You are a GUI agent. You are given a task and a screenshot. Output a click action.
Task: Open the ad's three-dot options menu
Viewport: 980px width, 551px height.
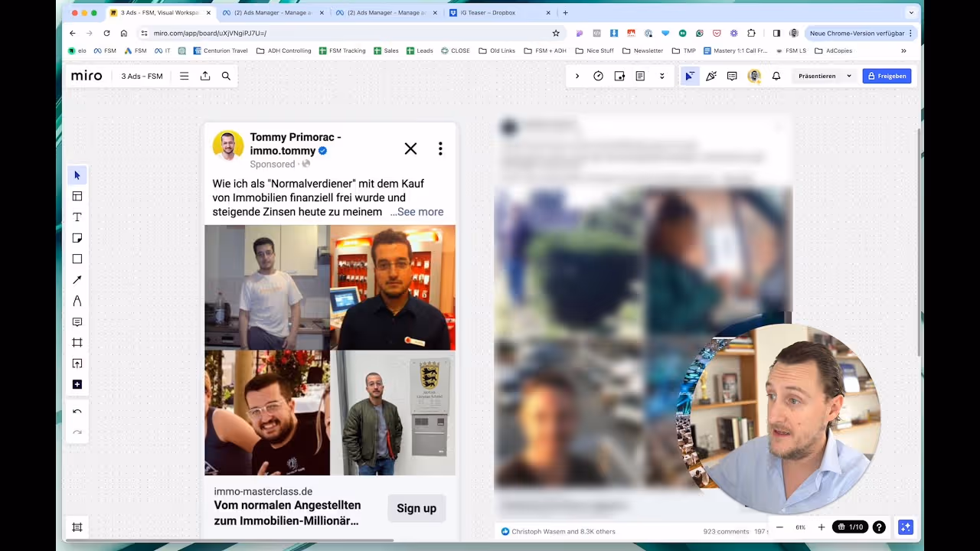pyautogui.click(x=440, y=148)
